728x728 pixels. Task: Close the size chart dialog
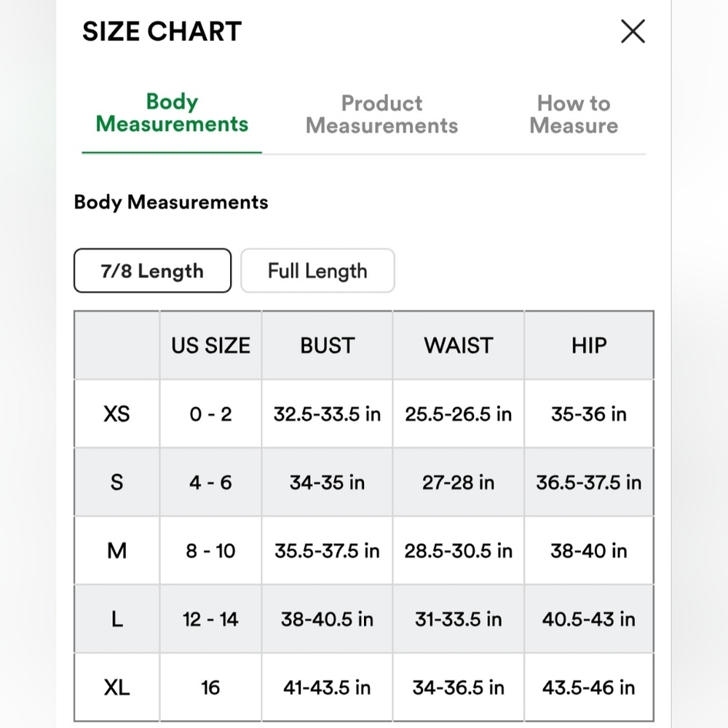pos(633,31)
